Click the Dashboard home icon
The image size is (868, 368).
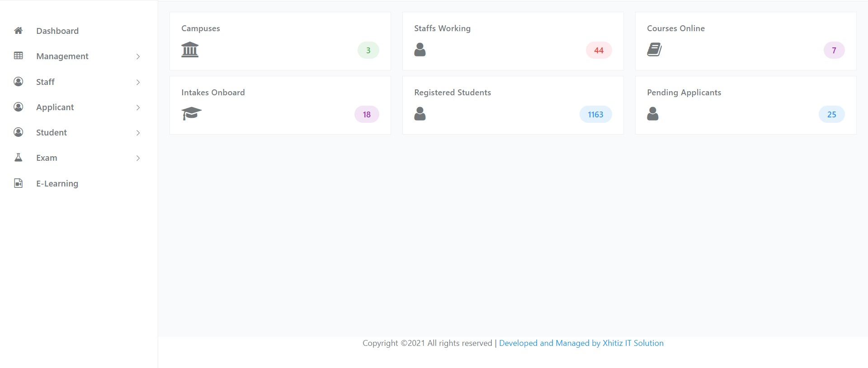[19, 31]
